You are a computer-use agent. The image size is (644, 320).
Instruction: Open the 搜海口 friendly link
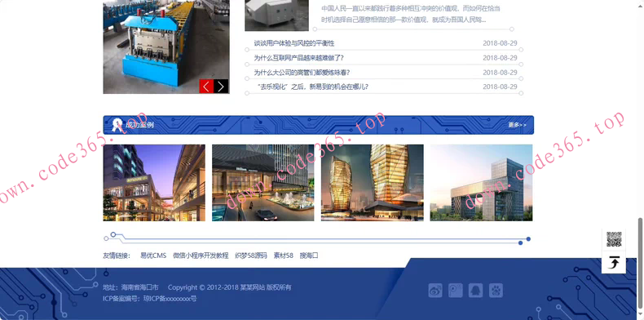[x=309, y=256]
